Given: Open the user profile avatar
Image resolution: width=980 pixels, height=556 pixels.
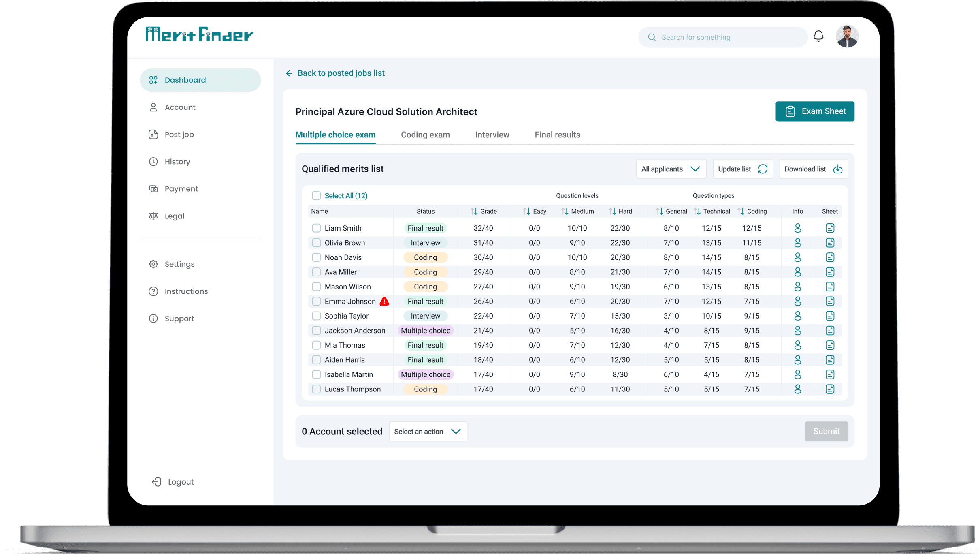Looking at the screenshot, I should 847,36.
